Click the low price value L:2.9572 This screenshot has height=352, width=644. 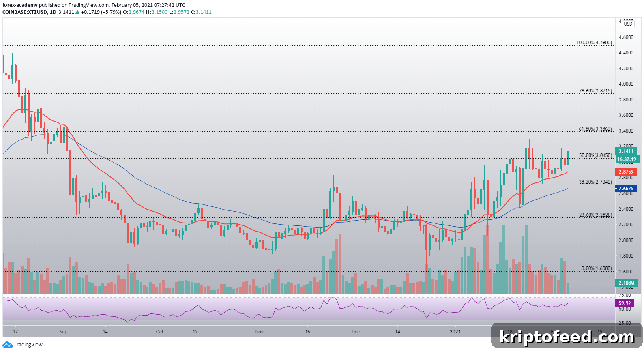tap(179, 12)
